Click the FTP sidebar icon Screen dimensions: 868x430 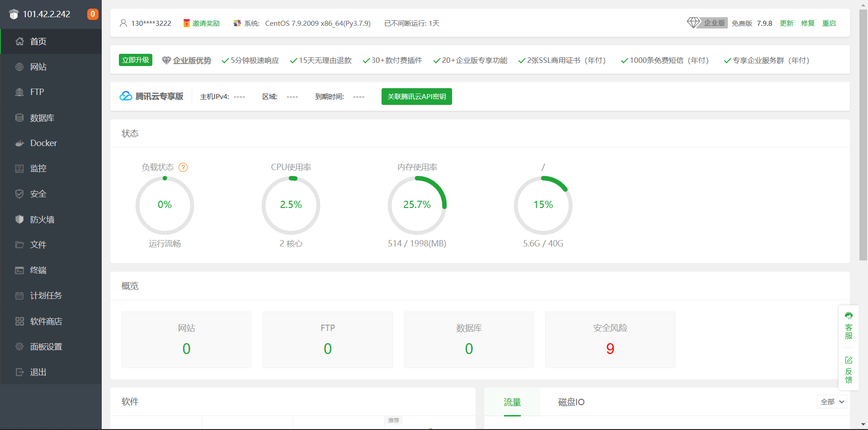[x=19, y=92]
